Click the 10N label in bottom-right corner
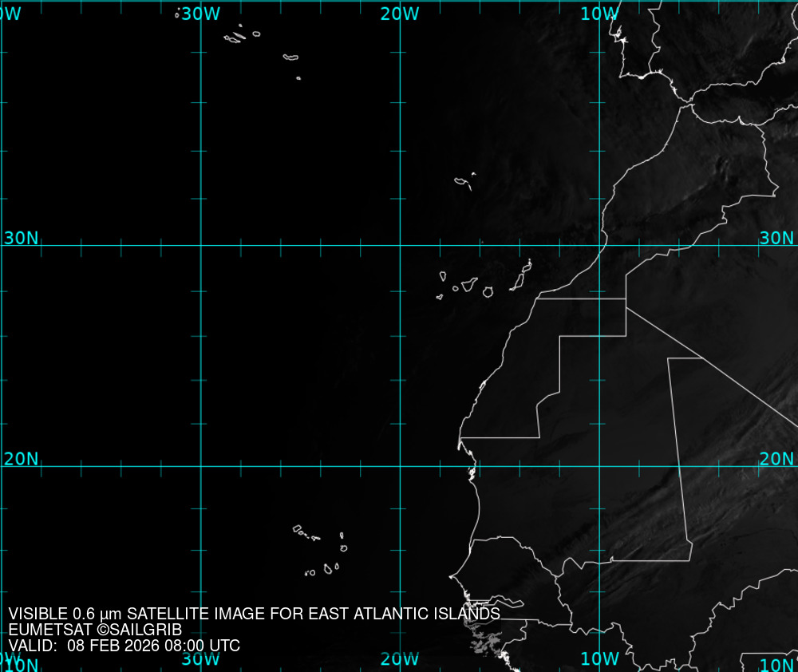Screen dimensions: 798x672 coord(776,665)
